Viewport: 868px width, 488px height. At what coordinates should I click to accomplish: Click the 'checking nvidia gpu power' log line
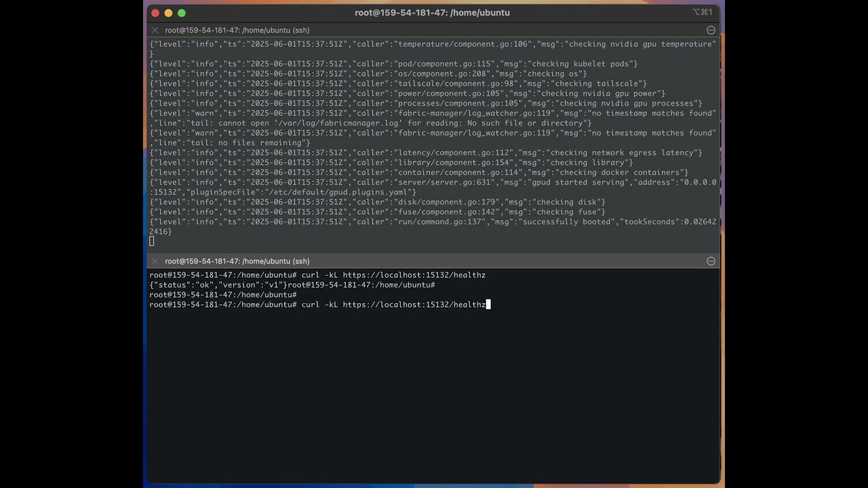pyautogui.click(x=408, y=94)
